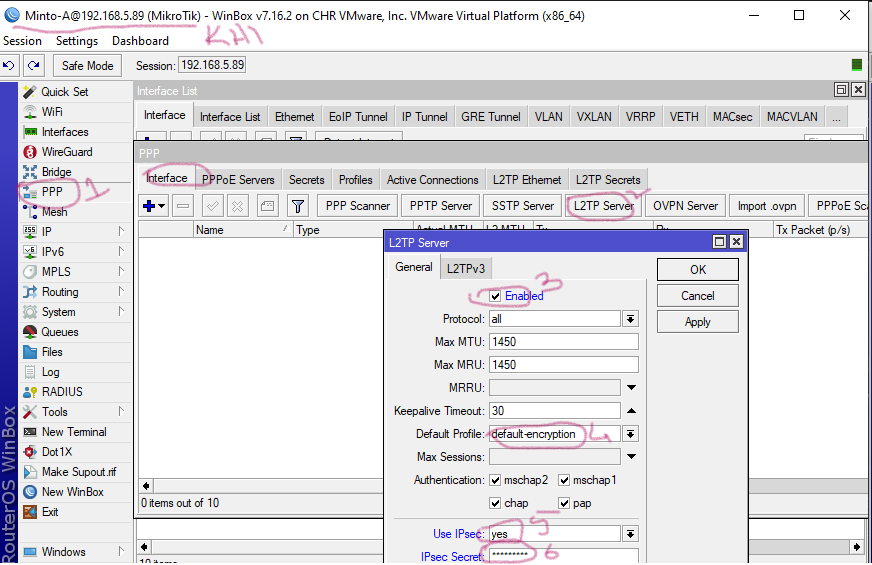Click the green status indicator in the toolbar
872x565 pixels.
(x=857, y=65)
